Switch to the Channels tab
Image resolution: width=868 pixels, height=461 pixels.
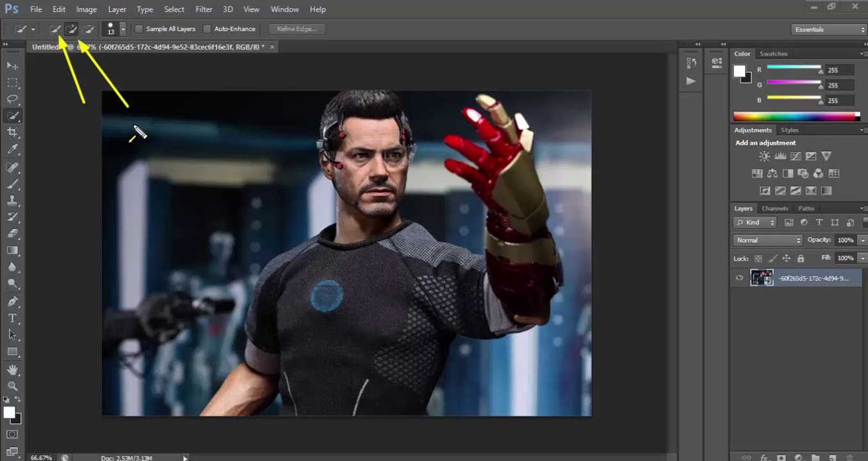click(774, 208)
